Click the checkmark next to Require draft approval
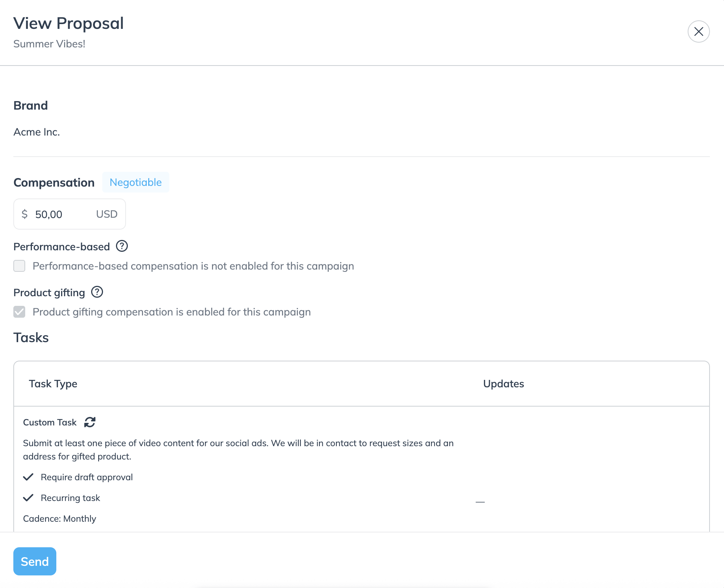The image size is (724, 588). point(28,477)
